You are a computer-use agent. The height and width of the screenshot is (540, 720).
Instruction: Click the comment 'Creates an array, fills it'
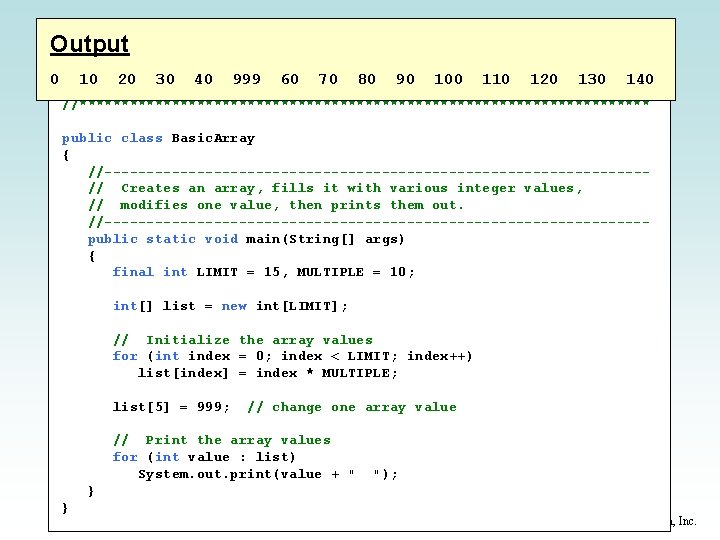[x=230, y=188]
